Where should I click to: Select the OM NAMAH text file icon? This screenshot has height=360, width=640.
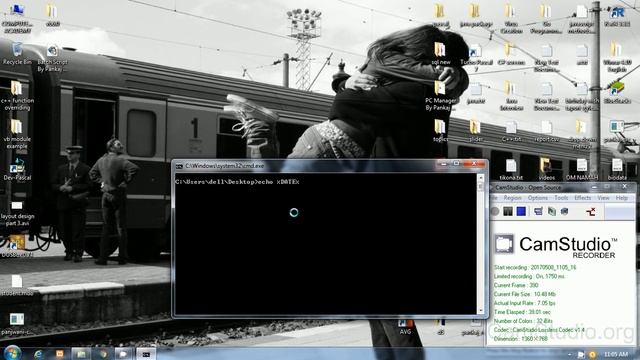click(x=582, y=169)
